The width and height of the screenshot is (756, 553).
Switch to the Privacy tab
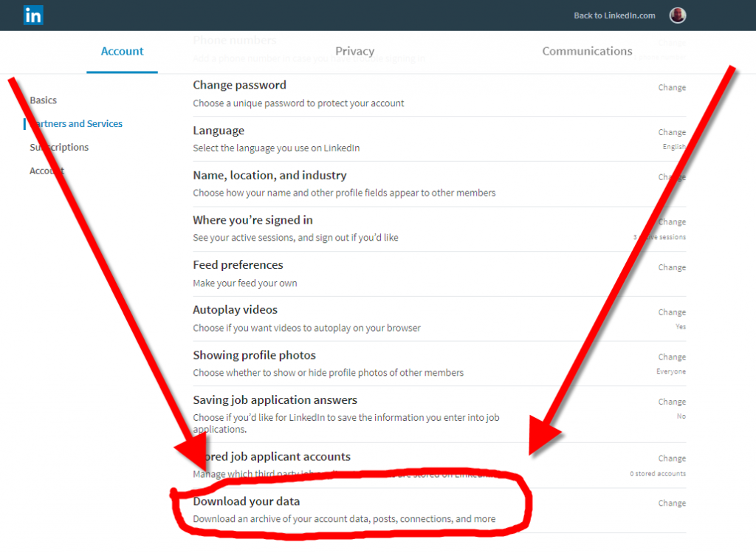354,51
